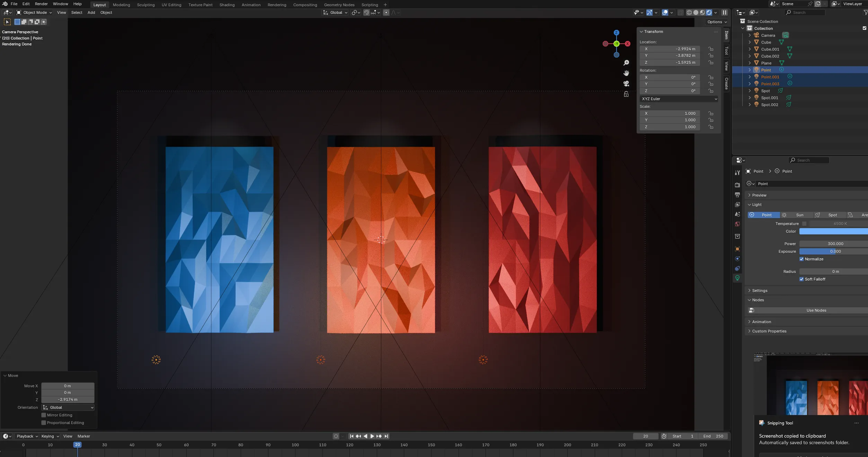Open the XYZ Euler rotation mode dropdown
868x457 pixels.
point(679,99)
